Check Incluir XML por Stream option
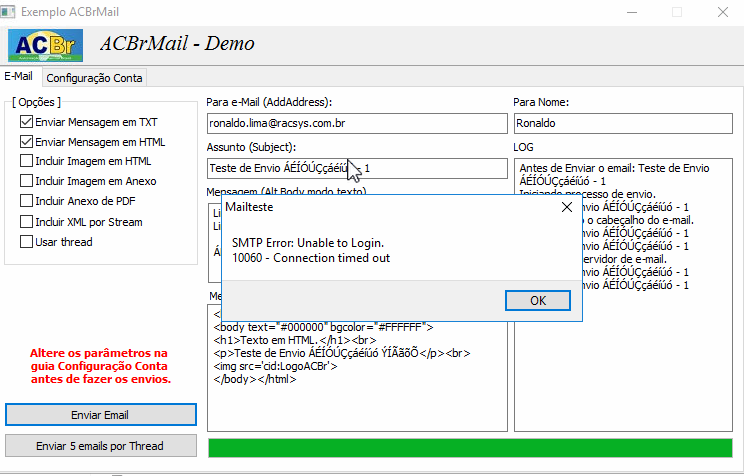Image resolution: width=744 pixels, height=476 pixels. click(27, 222)
